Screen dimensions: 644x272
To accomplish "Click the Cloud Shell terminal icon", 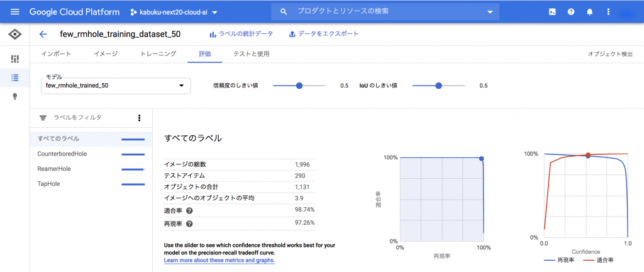I will pyautogui.click(x=552, y=12).
